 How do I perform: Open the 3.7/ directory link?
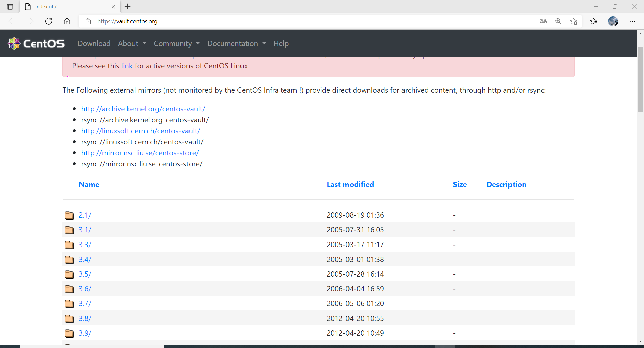pos(85,303)
